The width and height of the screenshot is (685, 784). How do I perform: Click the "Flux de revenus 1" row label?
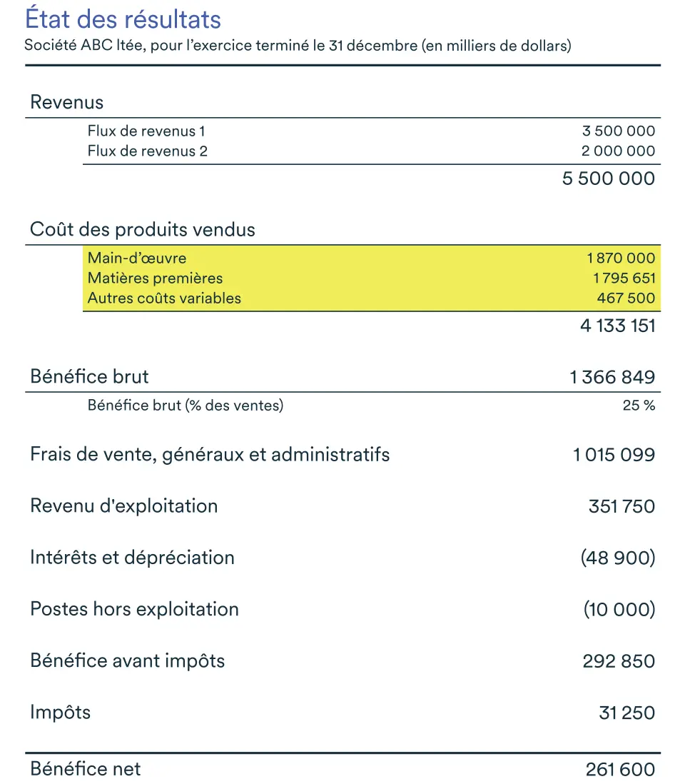click(146, 131)
